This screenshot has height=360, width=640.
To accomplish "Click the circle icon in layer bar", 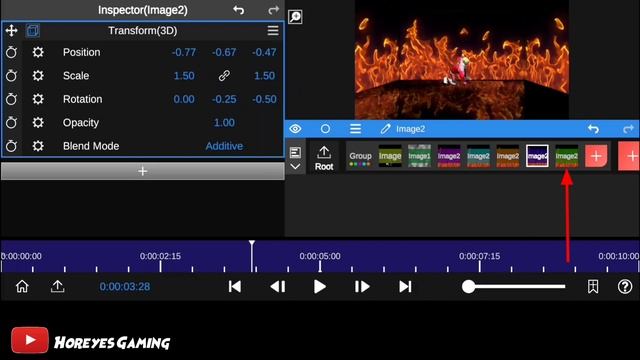I will tap(325, 129).
